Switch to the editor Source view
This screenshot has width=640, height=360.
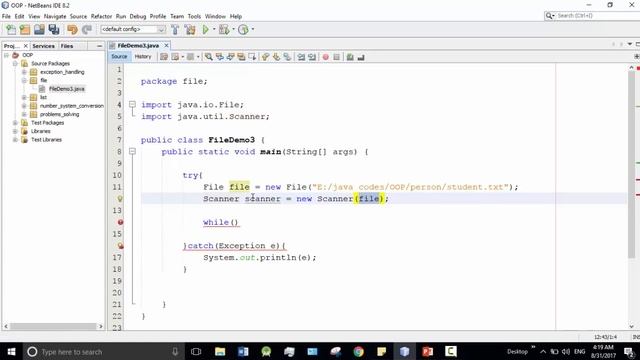click(119, 57)
